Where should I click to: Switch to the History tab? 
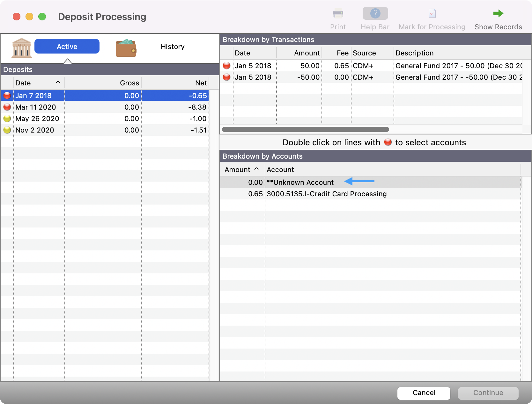[173, 47]
